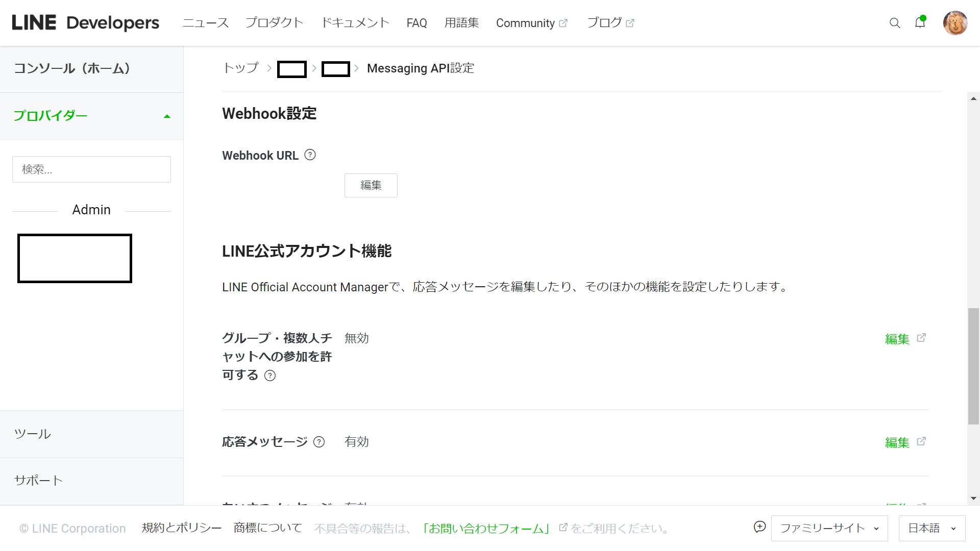This screenshot has width=980, height=551.
Task: Open the ファミリーサイト dropdown
Action: tap(829, 528)
